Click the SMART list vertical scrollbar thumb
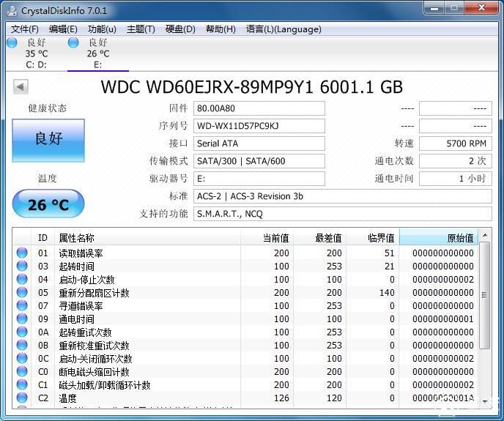This screenshot has height=421, width=504. pos(485,295)
